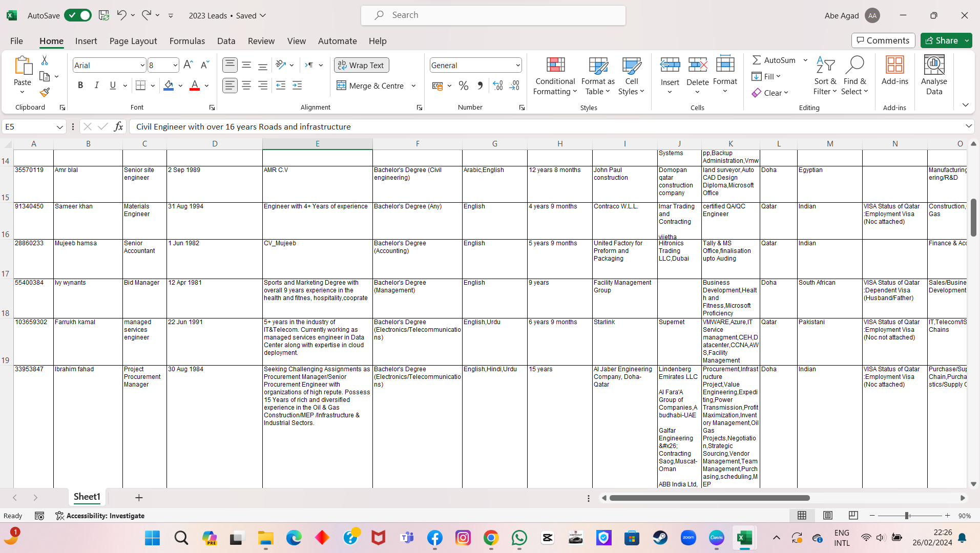Select column header E
This screenshot has height=553, width=980.
click(318, 144)
